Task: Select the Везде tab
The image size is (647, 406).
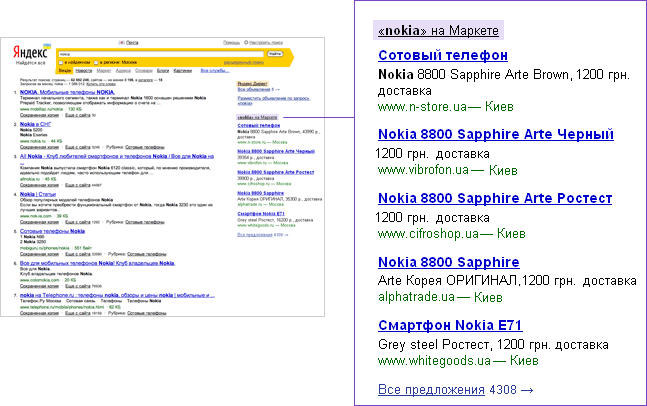Action: pos(64,71)
